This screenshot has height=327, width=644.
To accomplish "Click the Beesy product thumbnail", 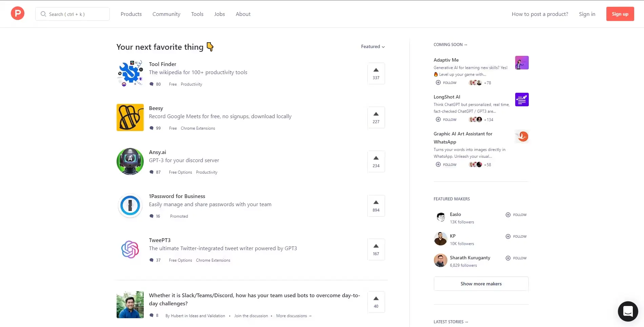I will click(x=130, y=117).
